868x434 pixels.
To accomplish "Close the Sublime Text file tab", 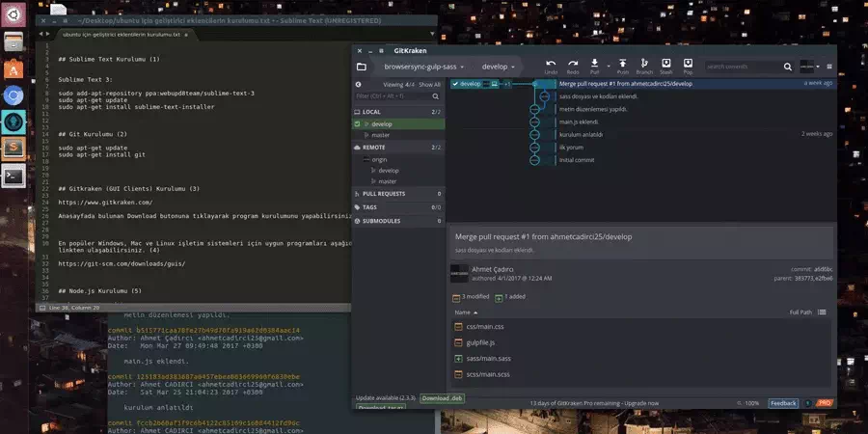I will (x=186, y=35).
